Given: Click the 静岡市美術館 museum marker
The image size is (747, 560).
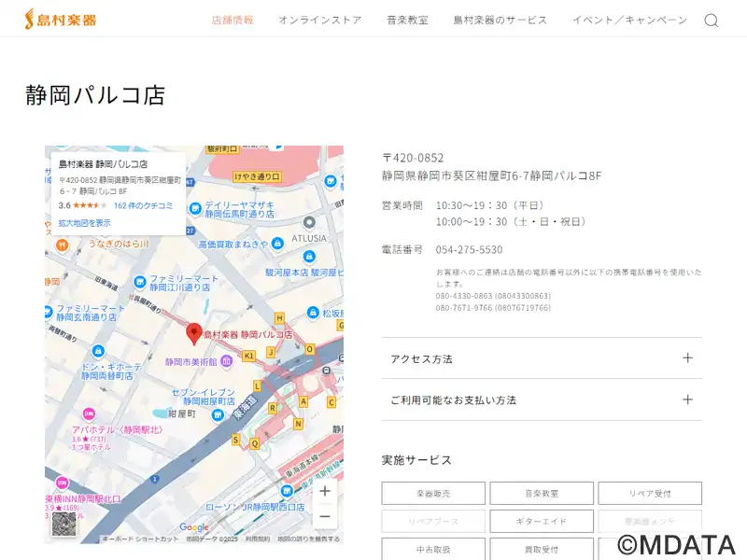Looking at the screenshot, I should pyautogui.click(x=227, y=362).
